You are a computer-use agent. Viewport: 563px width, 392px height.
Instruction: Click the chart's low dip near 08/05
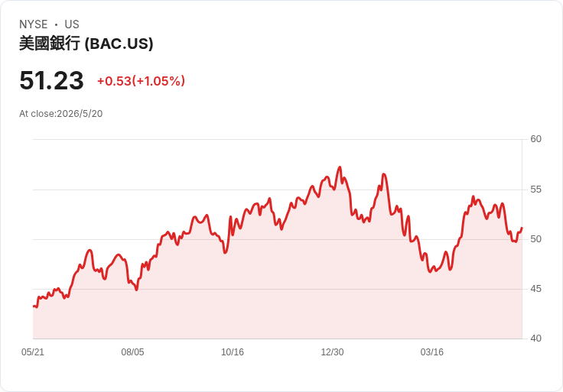pos(136,290)
